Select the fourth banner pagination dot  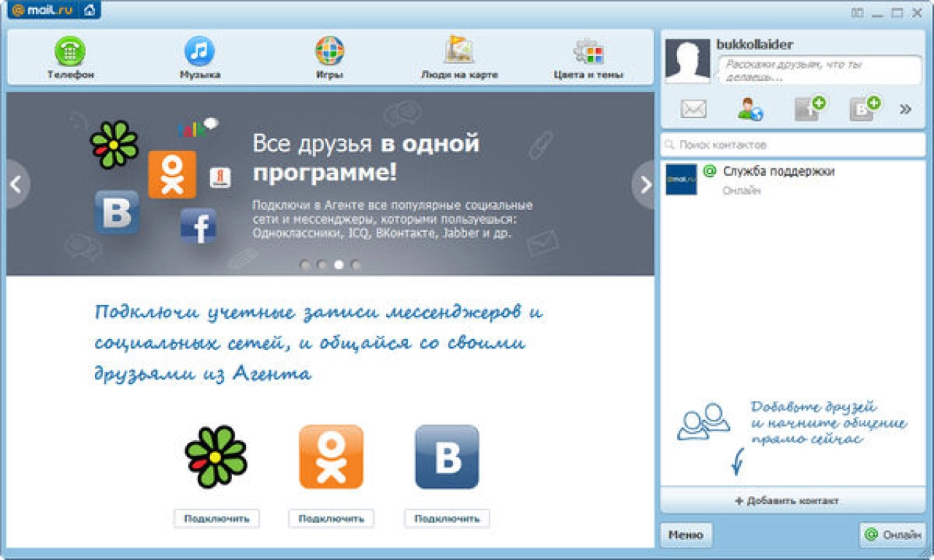[x=355, y=265]
